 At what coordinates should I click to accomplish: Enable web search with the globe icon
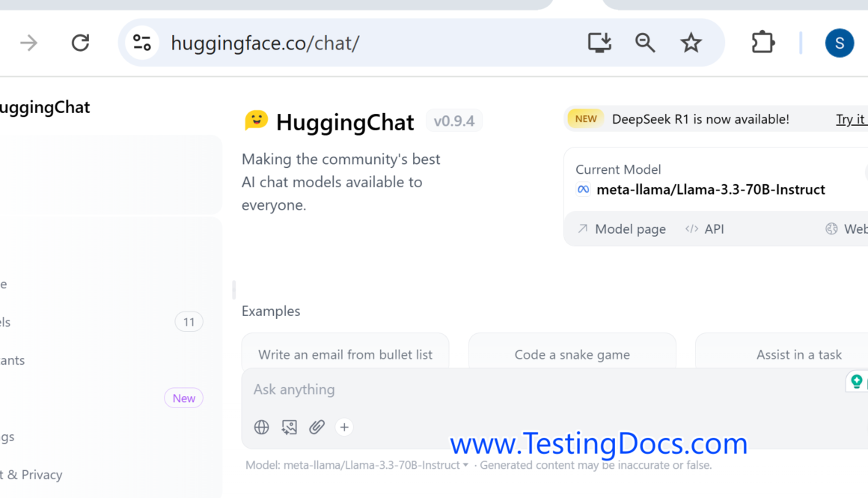261,427
